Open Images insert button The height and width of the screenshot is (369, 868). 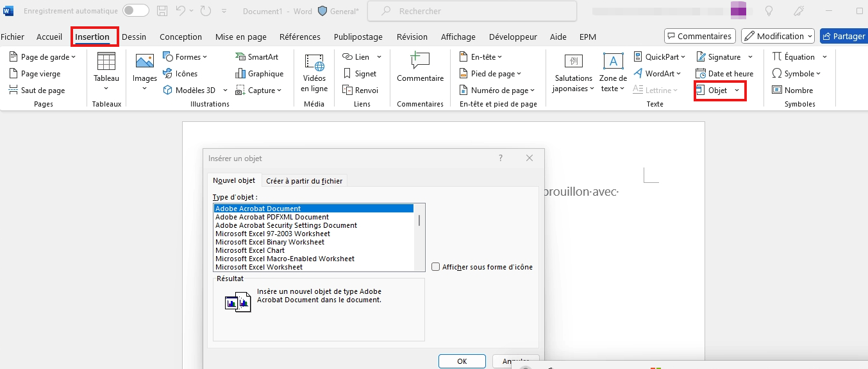pos(145,73)
